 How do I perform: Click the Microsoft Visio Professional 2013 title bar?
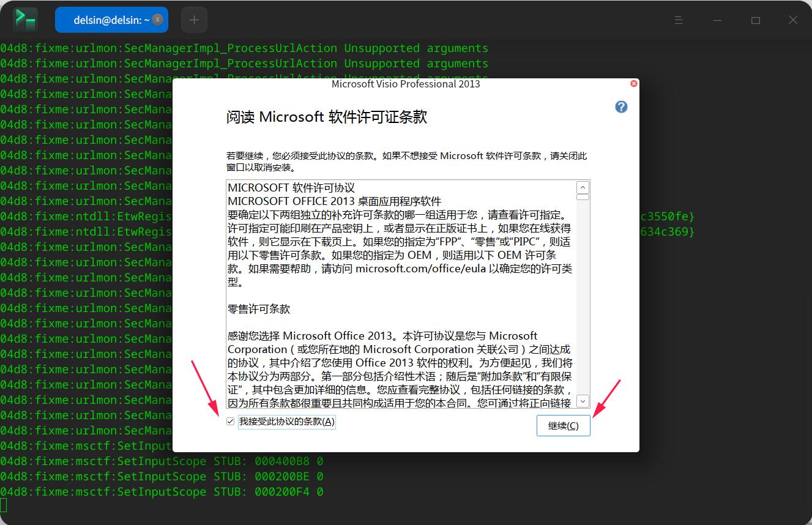tap(406, 84)
